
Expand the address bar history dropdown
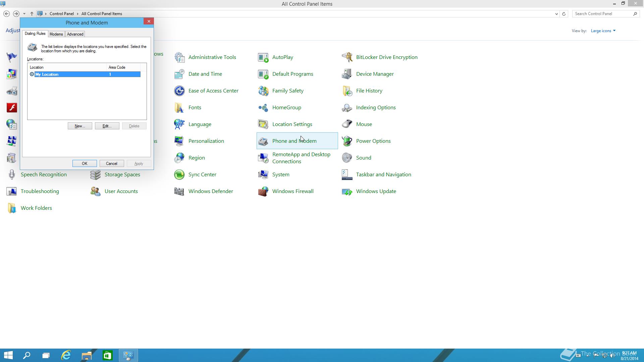[x=556, y=14]
